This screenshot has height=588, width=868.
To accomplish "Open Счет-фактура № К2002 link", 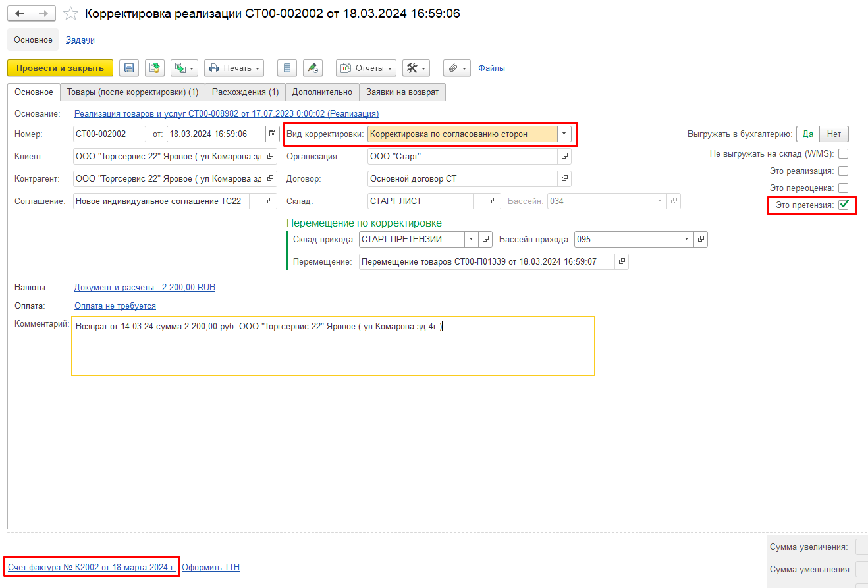I will pos(92,567).
